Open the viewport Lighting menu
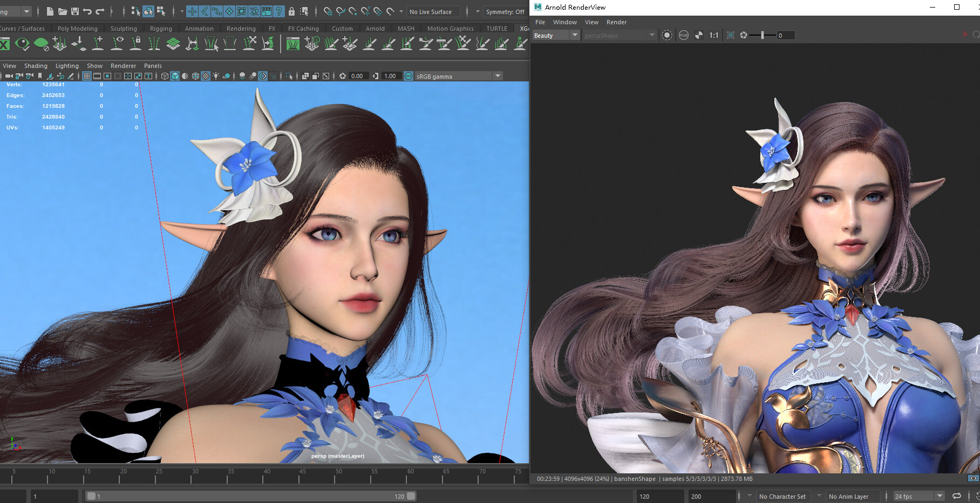 (67, 66)
